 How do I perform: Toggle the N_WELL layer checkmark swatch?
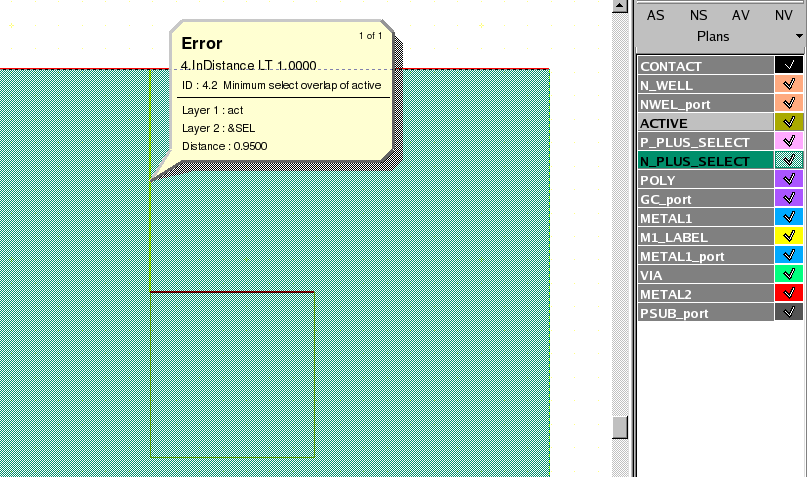tap(788, 85)
